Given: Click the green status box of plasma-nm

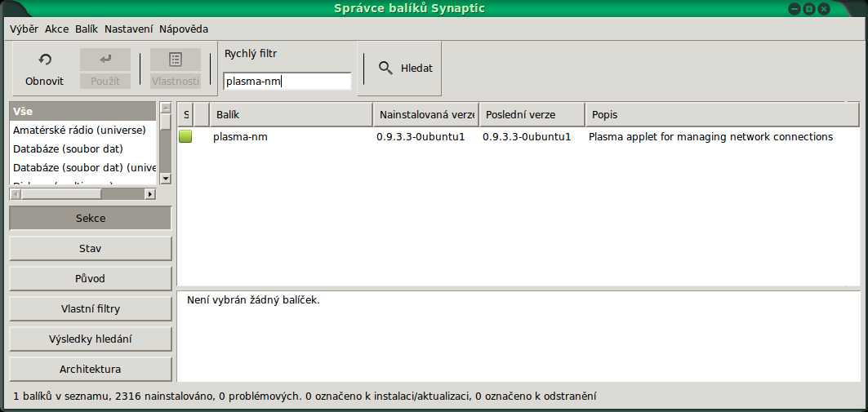Looking at the screenshot, I should [185, 136].
